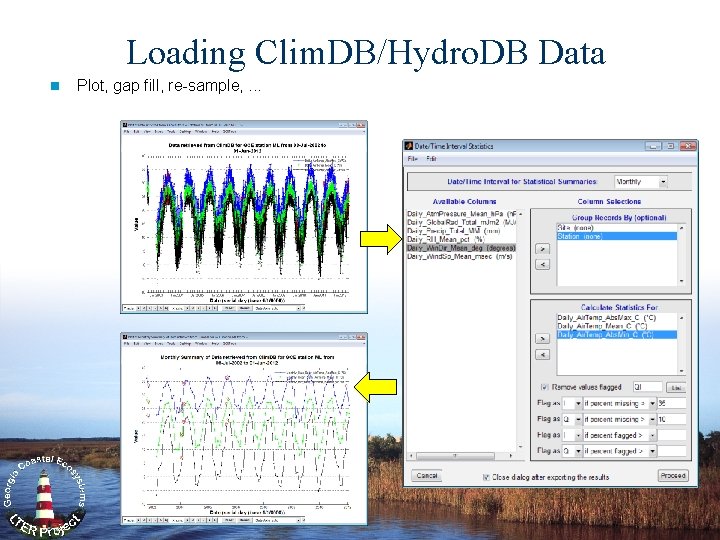
Task: Open the Edit menu in Date/Time Interval Statistics dialog
Action: pos(431,159)
